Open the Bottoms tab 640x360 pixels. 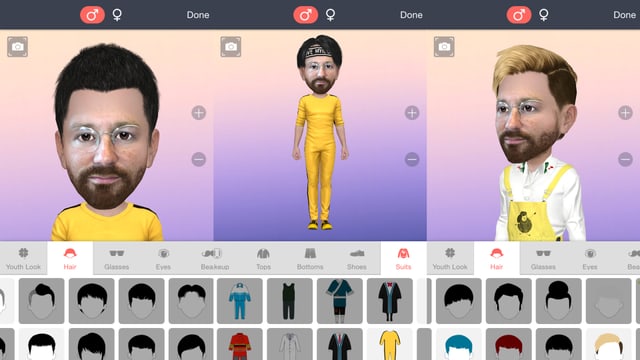tap(310, 259)
